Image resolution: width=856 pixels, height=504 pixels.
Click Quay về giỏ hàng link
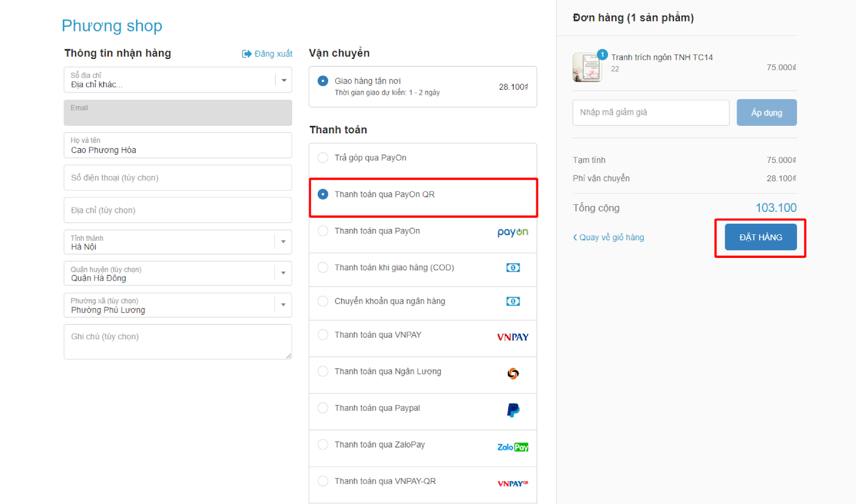pos(609,237)
